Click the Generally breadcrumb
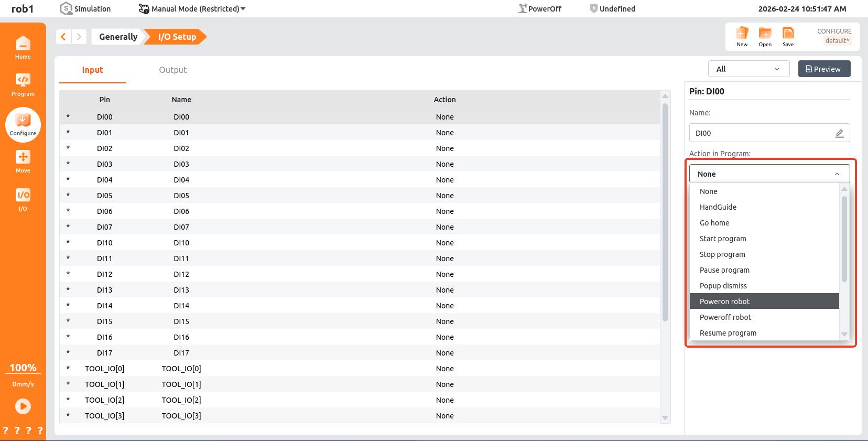 click(118, 37)
